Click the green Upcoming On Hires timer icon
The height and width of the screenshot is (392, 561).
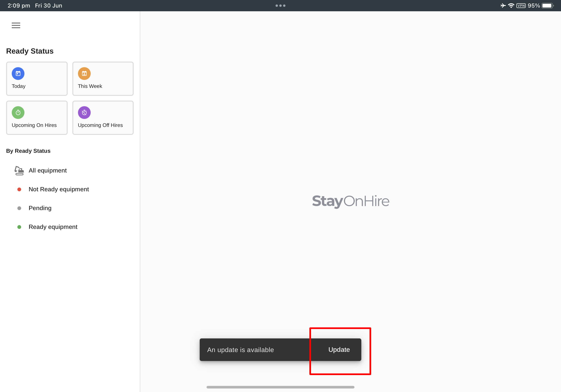[x=18, y=112]
